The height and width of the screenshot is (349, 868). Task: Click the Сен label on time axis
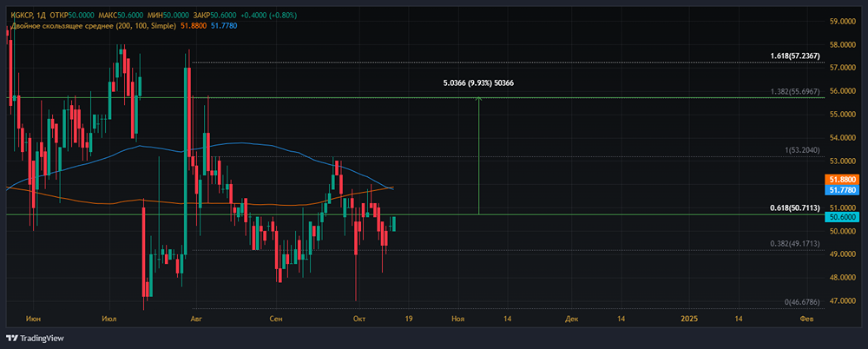click(275, 319)
